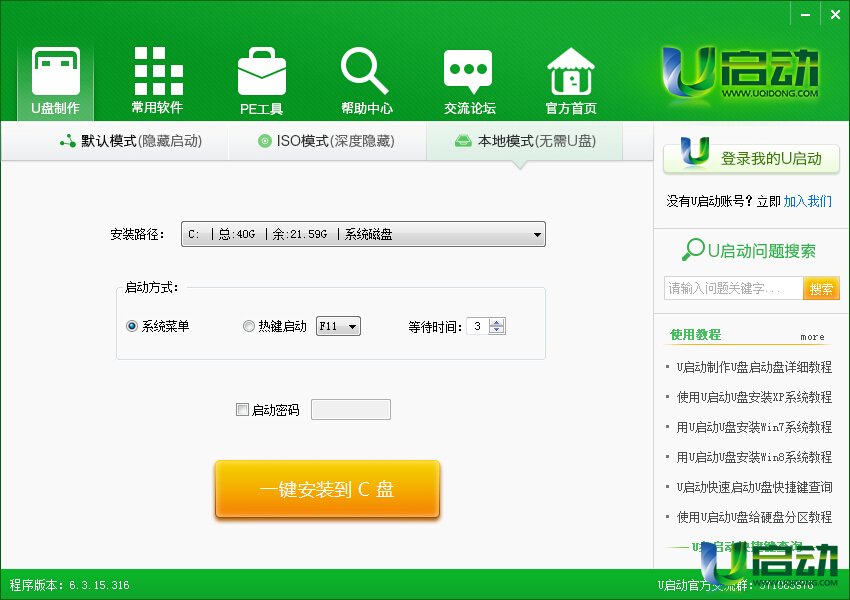
Task: Click the U启动问题搜索 heading text
Action: click(762, 250)
